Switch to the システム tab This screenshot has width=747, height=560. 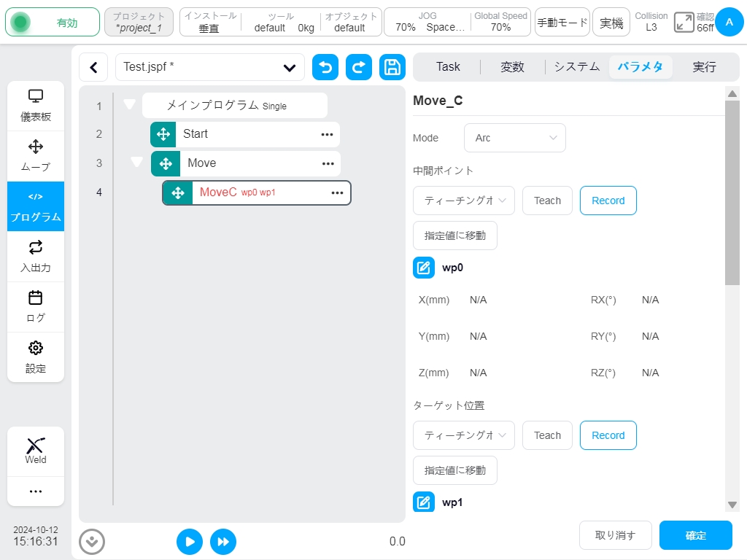tap(576, 67)
